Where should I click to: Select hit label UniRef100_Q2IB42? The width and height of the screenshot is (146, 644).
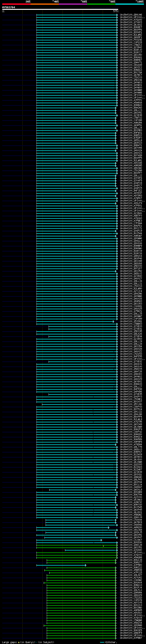pos(131,47)
